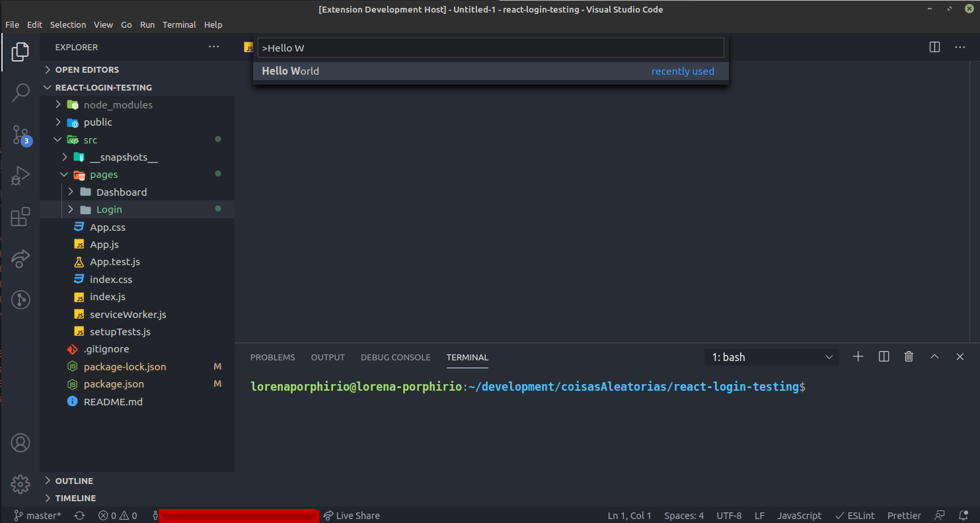
Task: Expand the __snapshots__ folder
Action: click(137, 157)
